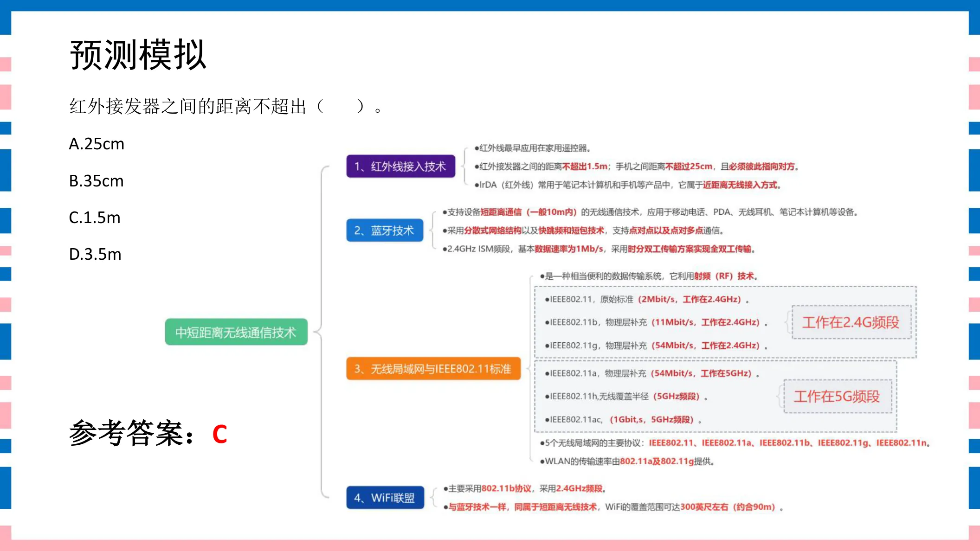
Task: Select the green 中短距离无线通信技术 root node
Action: [236, 332]
